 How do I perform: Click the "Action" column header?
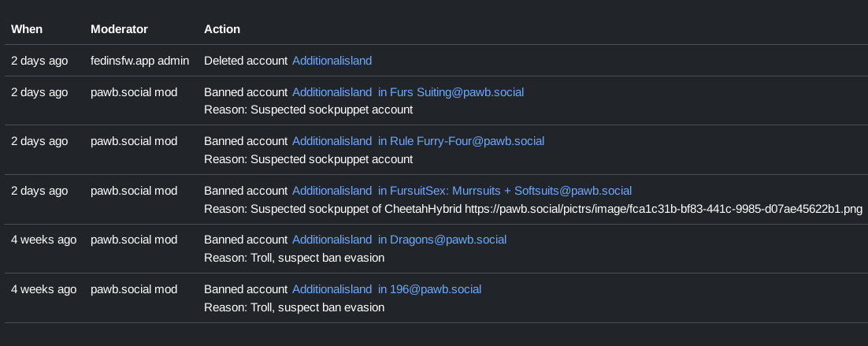[x=222, y=29]
